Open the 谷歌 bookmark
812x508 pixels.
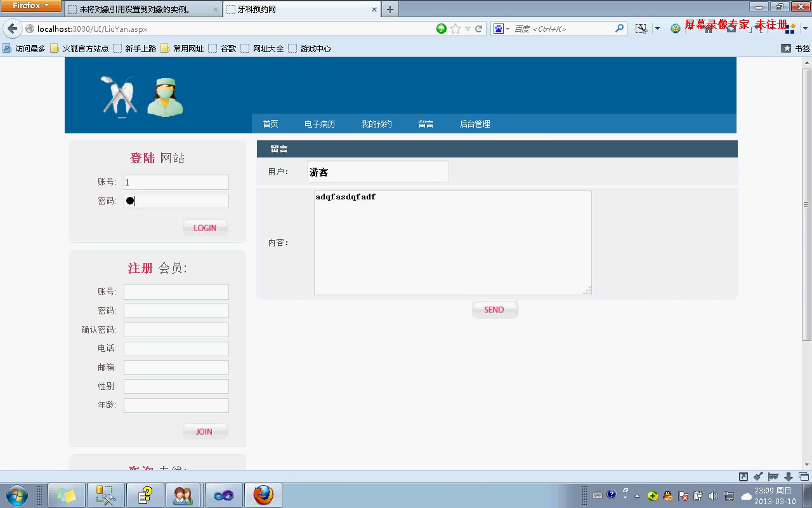coord(222,48)
